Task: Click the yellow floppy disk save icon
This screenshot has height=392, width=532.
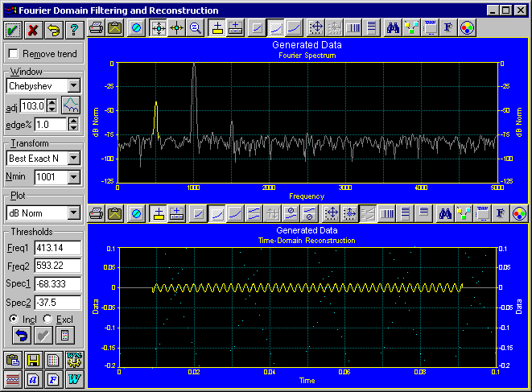Action: (x=33, y=360)
